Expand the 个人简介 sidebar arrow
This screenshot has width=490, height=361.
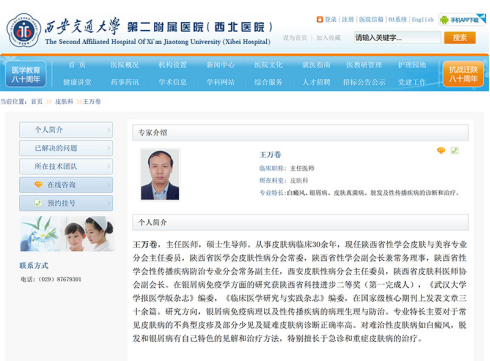[x=109, y=130]
